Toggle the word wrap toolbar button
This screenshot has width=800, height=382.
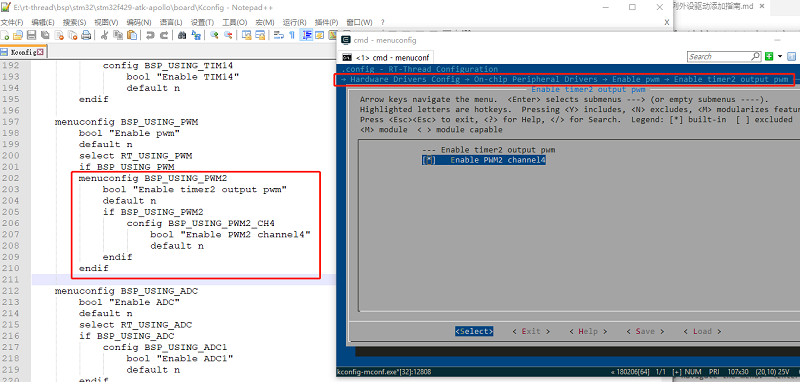pyautogui.click(x=279, y=35)
